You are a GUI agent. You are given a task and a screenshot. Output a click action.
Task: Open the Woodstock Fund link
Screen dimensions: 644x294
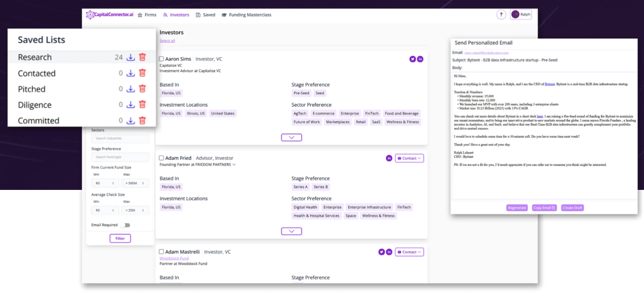coord(174,258)
